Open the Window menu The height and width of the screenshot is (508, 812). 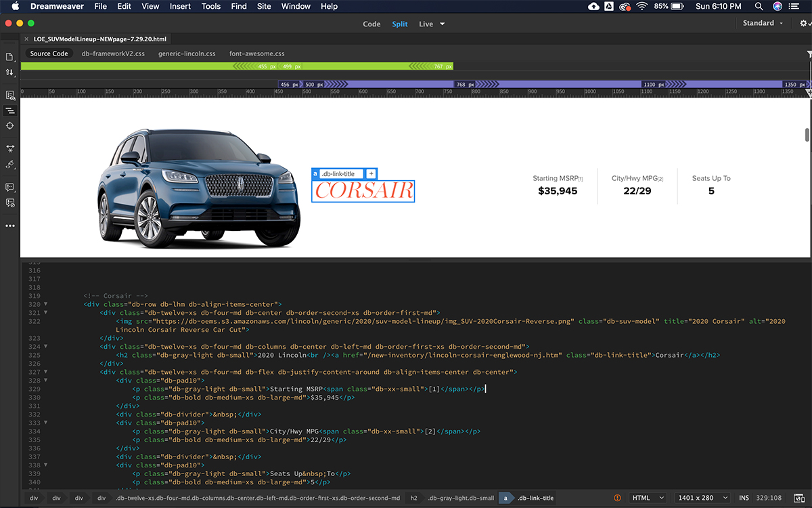pyautogui.click(x=296, y=6)
